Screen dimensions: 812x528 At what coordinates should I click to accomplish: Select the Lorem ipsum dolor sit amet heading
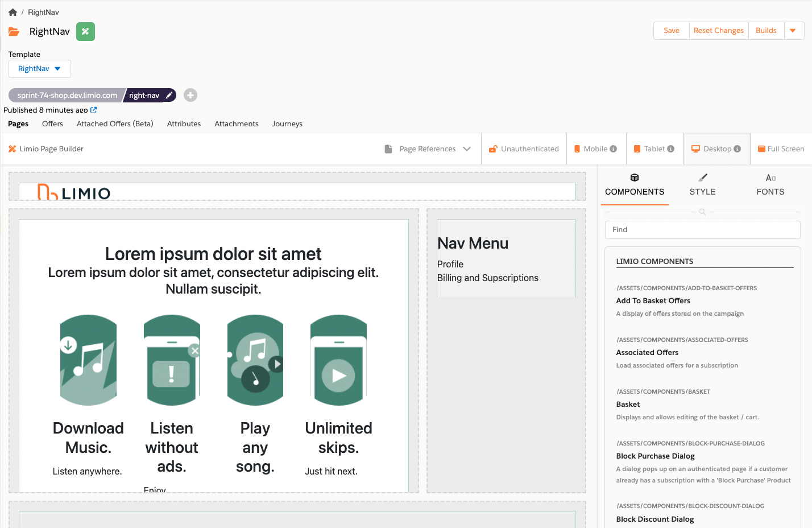tap(213, 254)
